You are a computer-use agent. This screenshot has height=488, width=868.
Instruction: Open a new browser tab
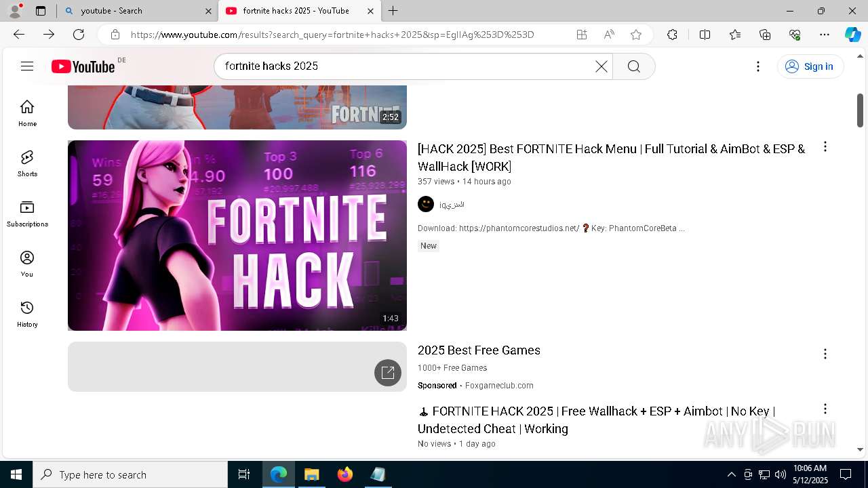pyautogui.click(x=393, y=11)
